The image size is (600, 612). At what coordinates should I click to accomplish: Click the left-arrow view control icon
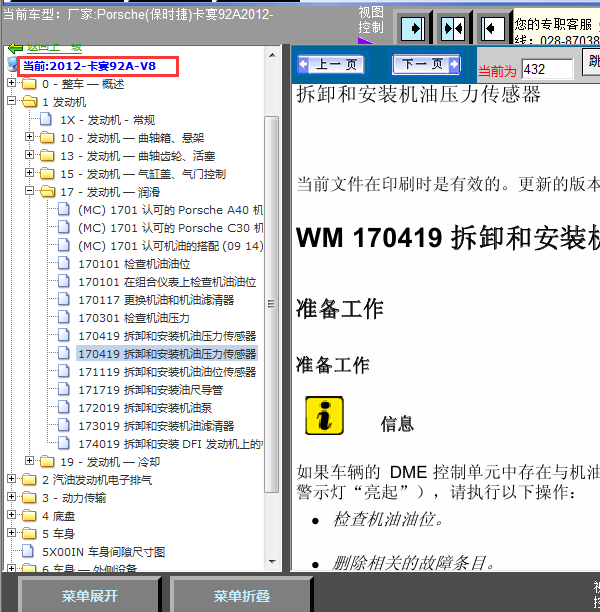pos(493,28)
